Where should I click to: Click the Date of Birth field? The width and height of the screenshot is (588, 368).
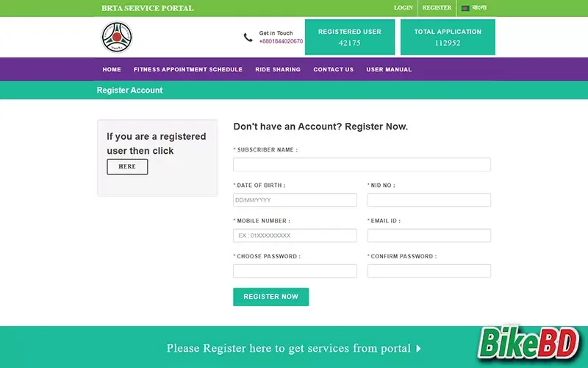coord(295,200)
